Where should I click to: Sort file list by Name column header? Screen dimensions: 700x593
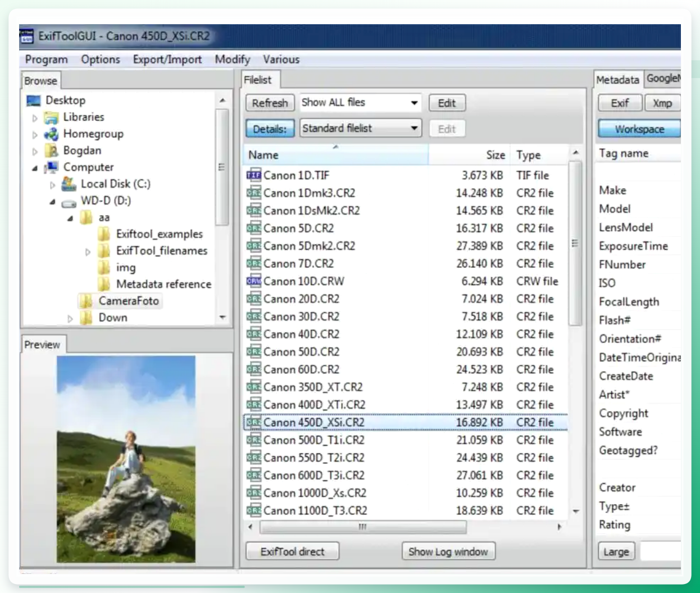pos(335,154)
